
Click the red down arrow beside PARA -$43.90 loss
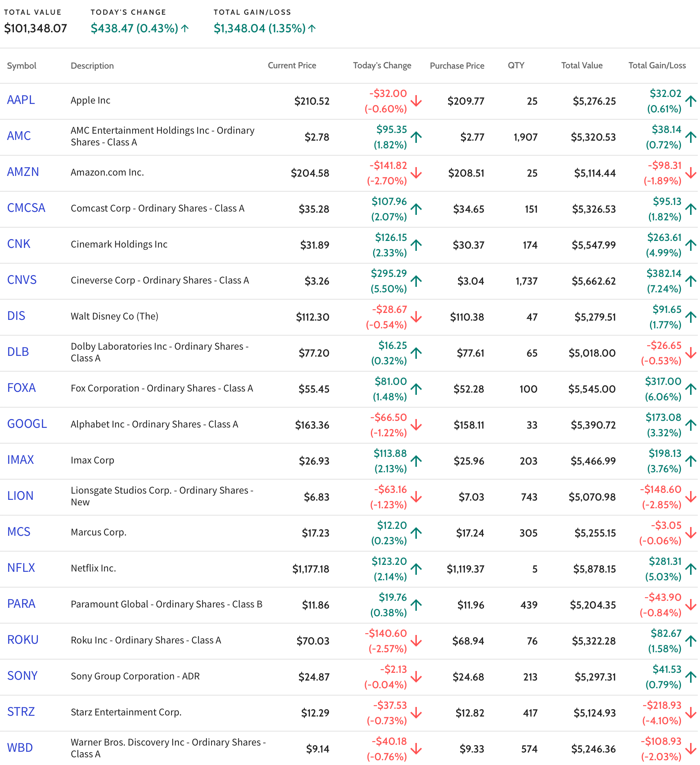[691, 606]
